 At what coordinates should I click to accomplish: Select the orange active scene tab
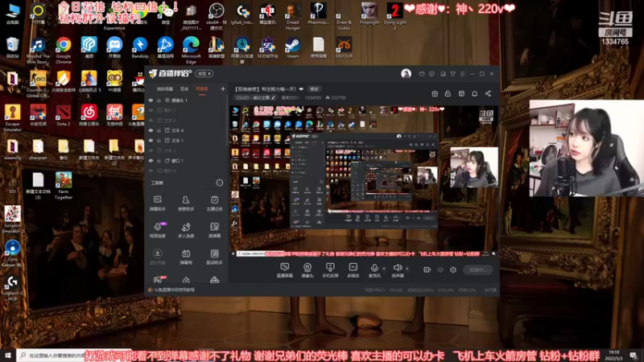[202, 88]
